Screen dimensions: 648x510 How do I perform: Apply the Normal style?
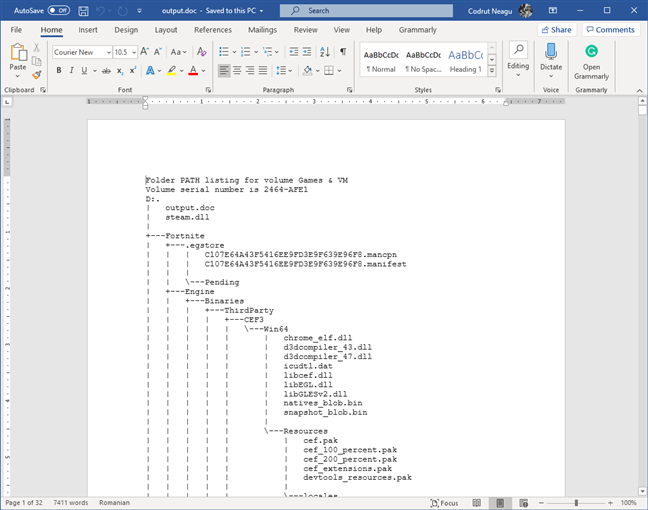pos(381,61)
